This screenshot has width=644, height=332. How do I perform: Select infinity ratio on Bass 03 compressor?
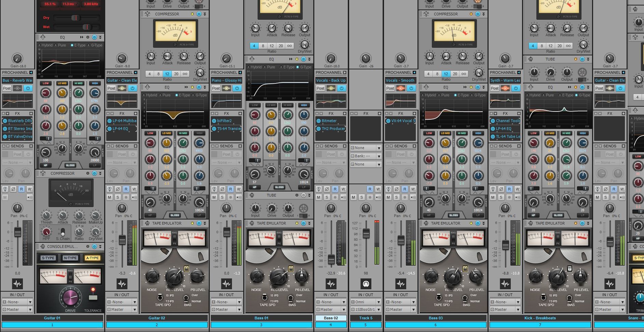(464, 74)
